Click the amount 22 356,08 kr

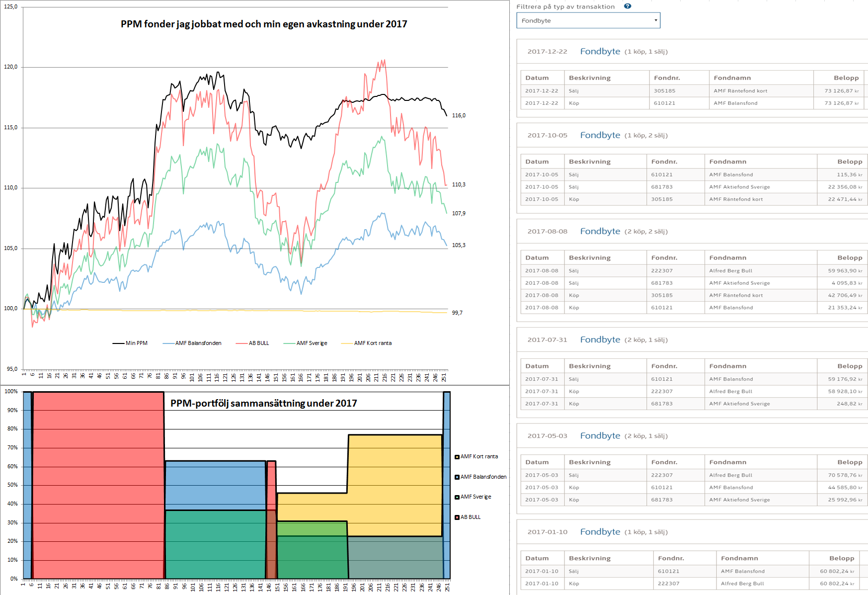(x=845, y=187)
